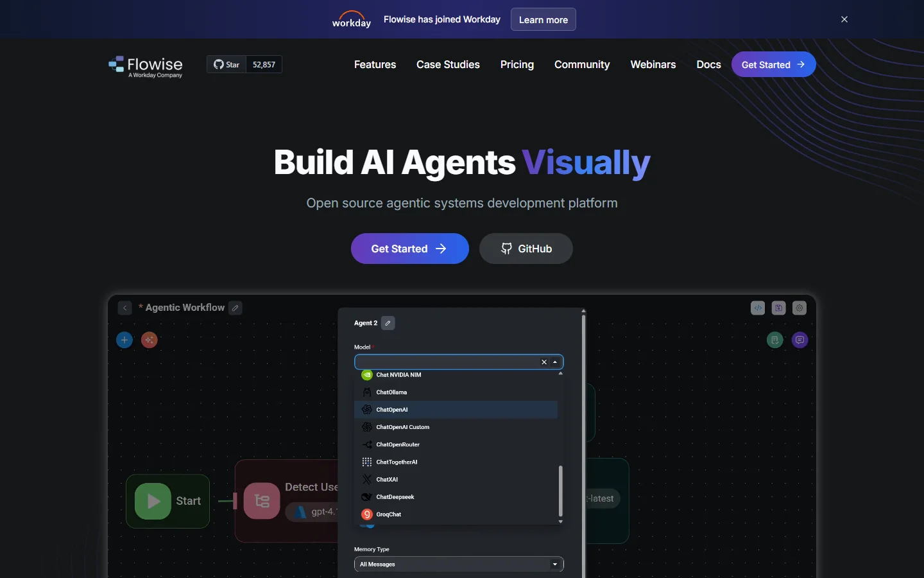Open the Docs link

(708, 64)
